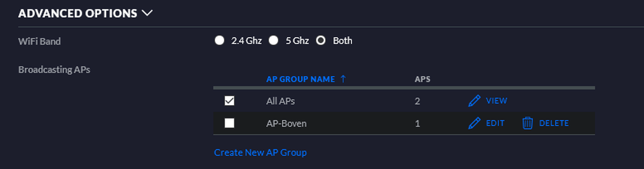Sort by the AP GROUP NAME column header
This screenshot has width=644, height=169.
pos(300,79)
